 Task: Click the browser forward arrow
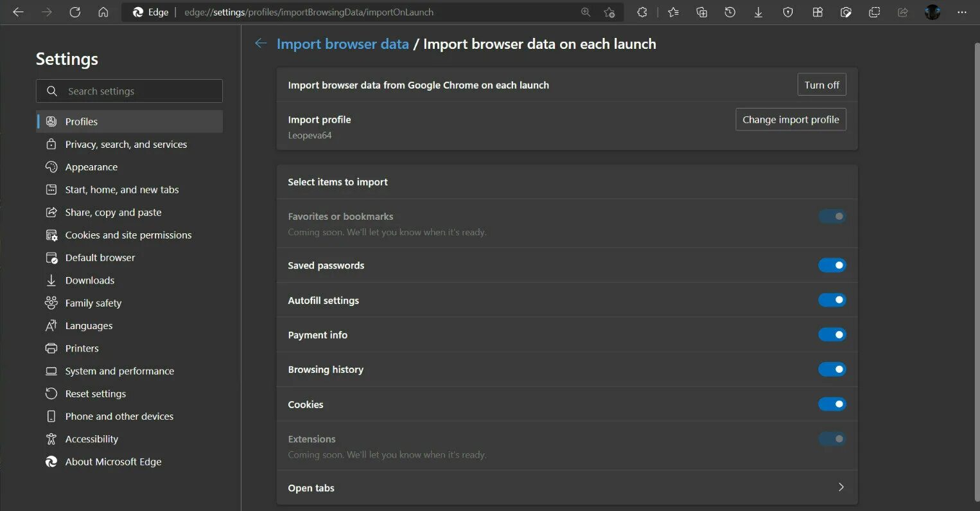tap(46, 12)
